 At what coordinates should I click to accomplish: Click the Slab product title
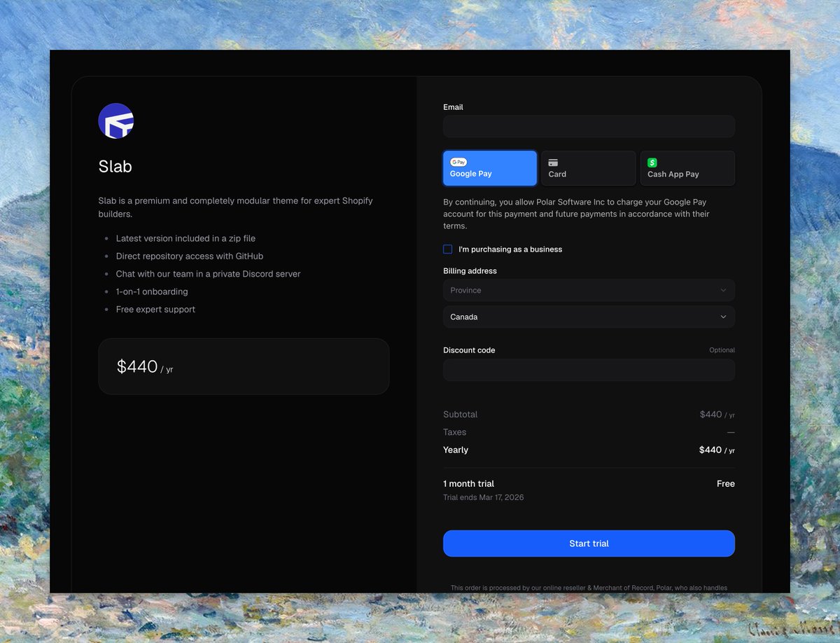[115, 167]
